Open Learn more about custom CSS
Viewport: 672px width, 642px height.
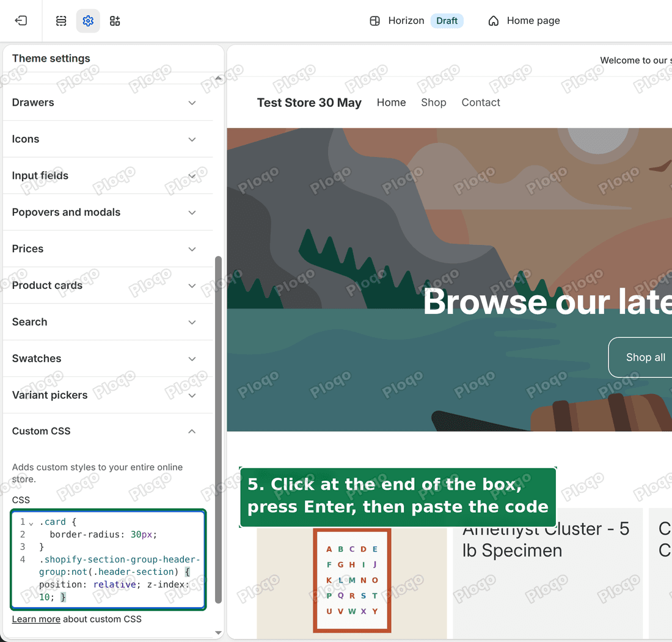click(36, 619)
